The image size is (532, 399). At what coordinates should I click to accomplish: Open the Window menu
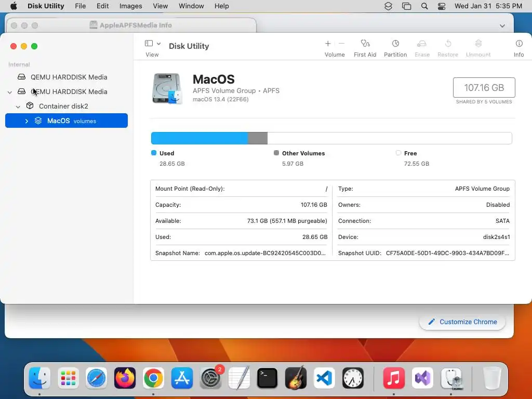coord(191,6)
